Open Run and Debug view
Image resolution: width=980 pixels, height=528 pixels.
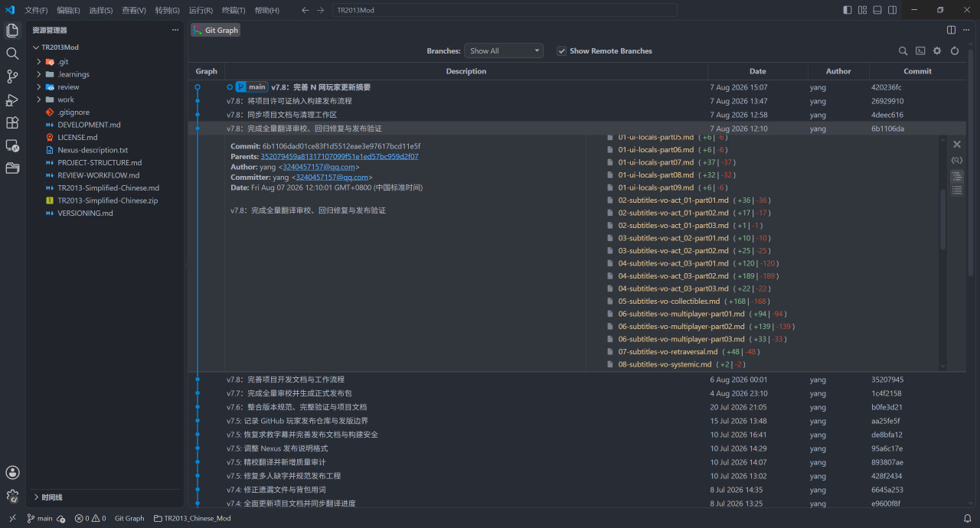click(12, 99)
